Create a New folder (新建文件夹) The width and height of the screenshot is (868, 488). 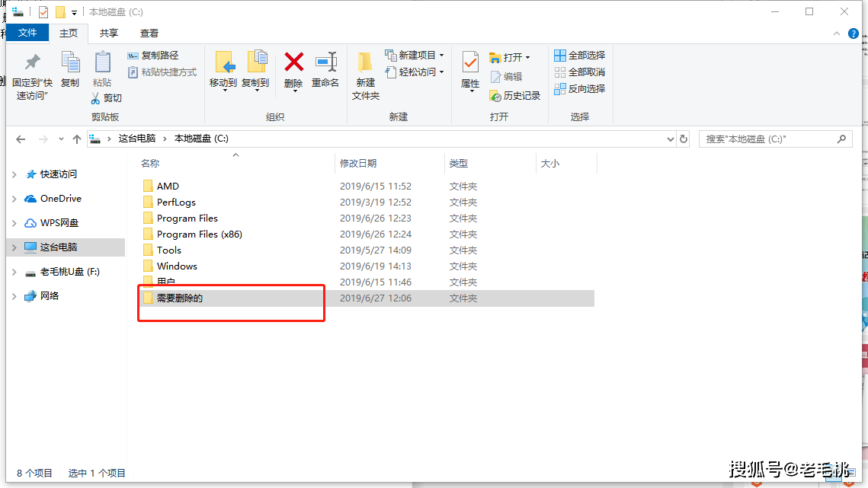[365, 76]
